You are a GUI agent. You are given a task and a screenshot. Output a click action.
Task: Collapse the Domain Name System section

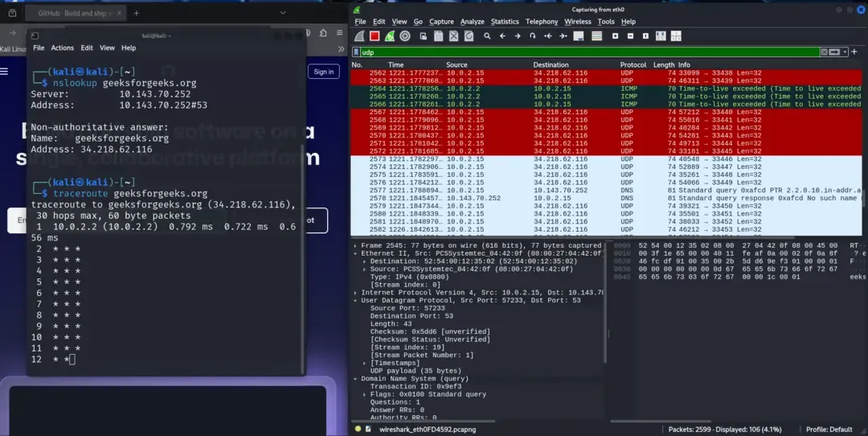[x=355, y=378]
